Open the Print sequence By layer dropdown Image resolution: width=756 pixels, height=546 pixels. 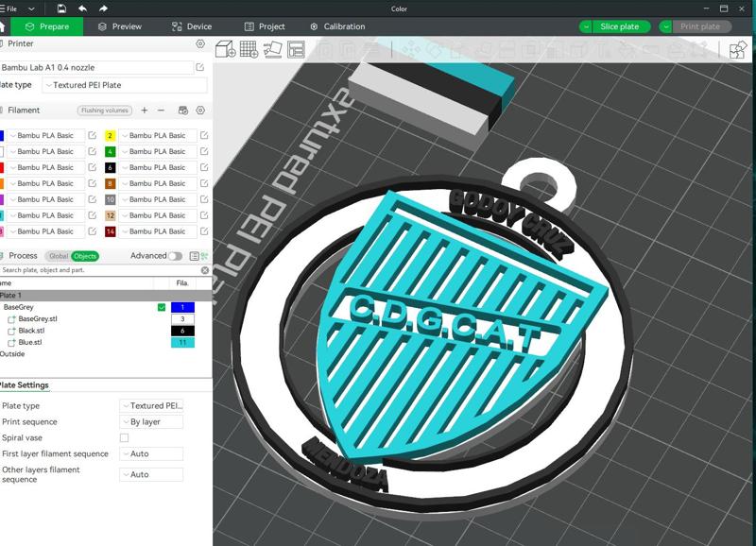151,421
